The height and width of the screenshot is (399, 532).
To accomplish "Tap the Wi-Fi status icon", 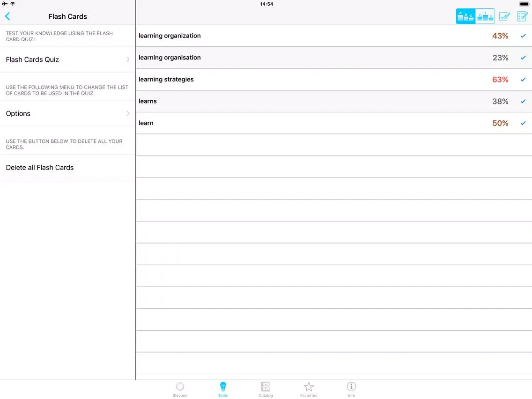I will (13, 4).
